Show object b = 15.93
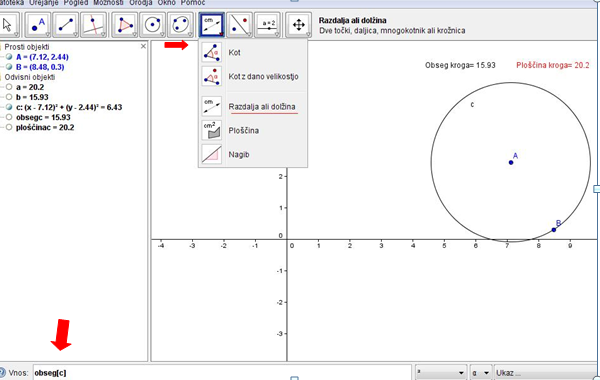This screenshot has height=380, width=600. [x=9, y=97]
